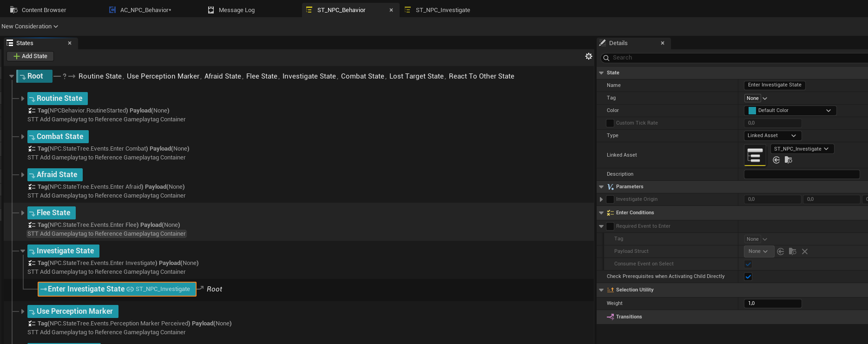Use selected asset for Linked Asset
This screenshot has width=868, height=344.
[776, 160]
